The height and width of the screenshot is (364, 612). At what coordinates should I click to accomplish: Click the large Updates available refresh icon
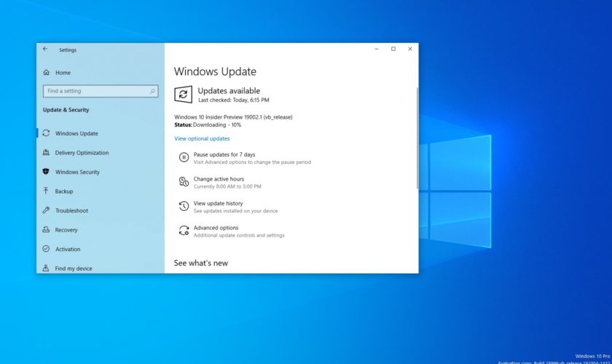[x=183, y=95]
